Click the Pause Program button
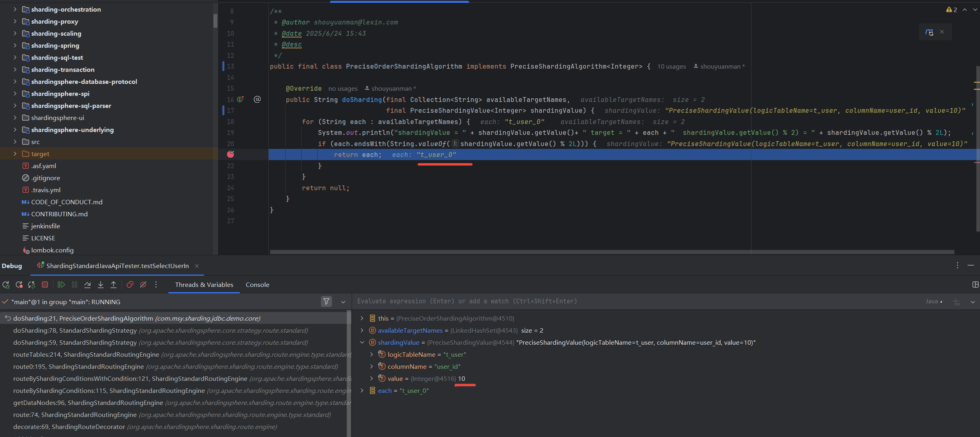Viewport: 980px width, 437px height. pos(75,285)
